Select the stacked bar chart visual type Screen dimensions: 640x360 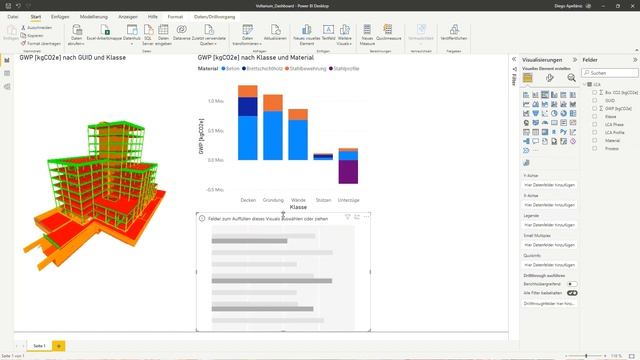click(526, 95)
